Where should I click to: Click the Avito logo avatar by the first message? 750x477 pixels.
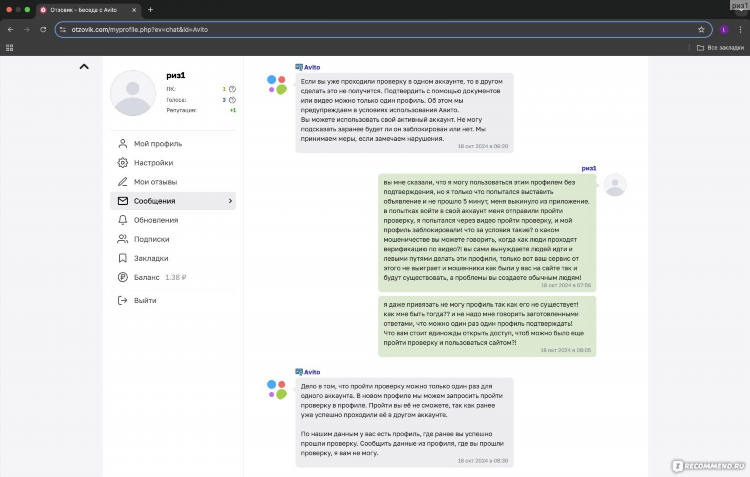point(276,85)
